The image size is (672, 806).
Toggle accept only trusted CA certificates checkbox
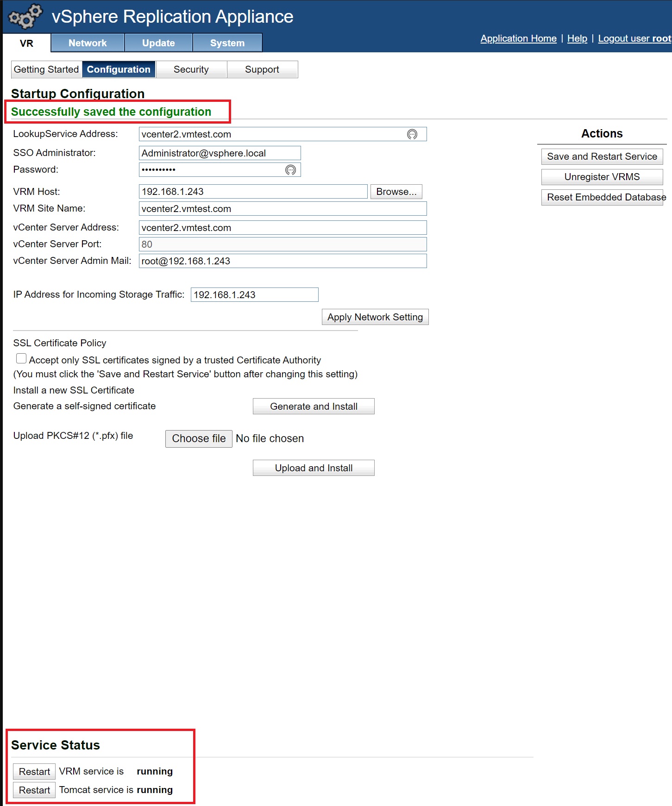coord(21,359)
